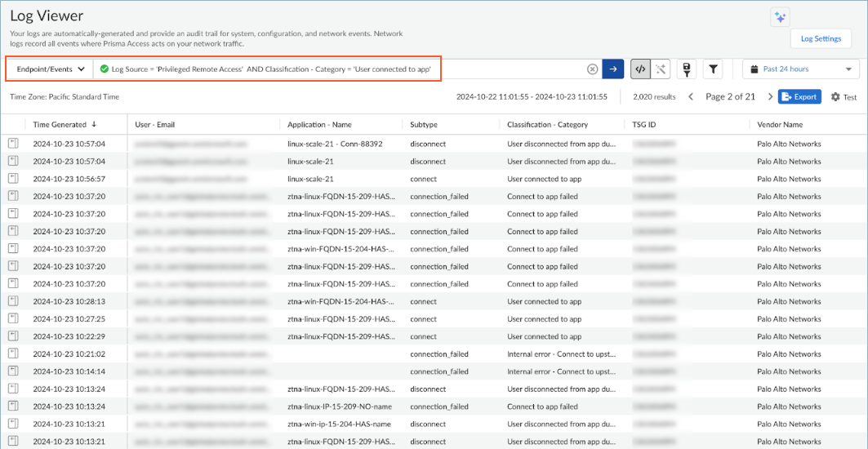Click the AI sparkle assistant icon
This screenshot has height=449, width=868.
tap(779, 17)
